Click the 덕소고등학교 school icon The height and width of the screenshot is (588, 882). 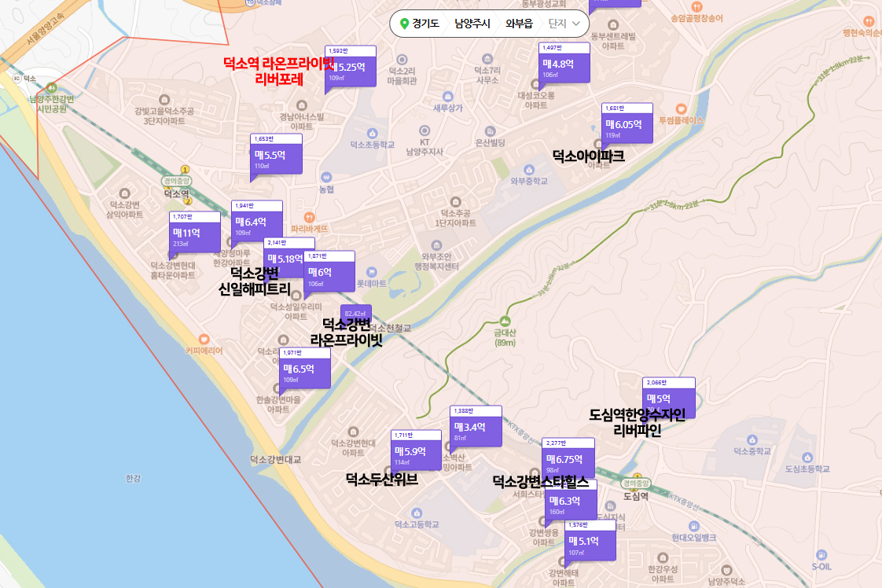pyautogui.click(x=417, y=513)
